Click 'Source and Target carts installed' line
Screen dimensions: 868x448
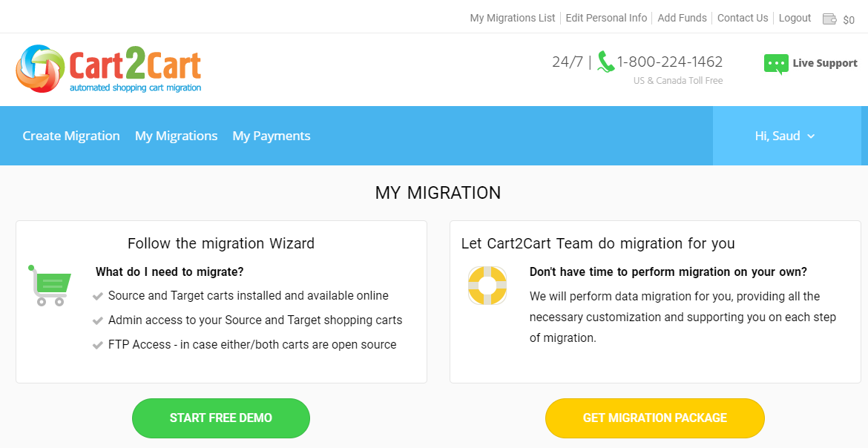(x=248, y=296)
